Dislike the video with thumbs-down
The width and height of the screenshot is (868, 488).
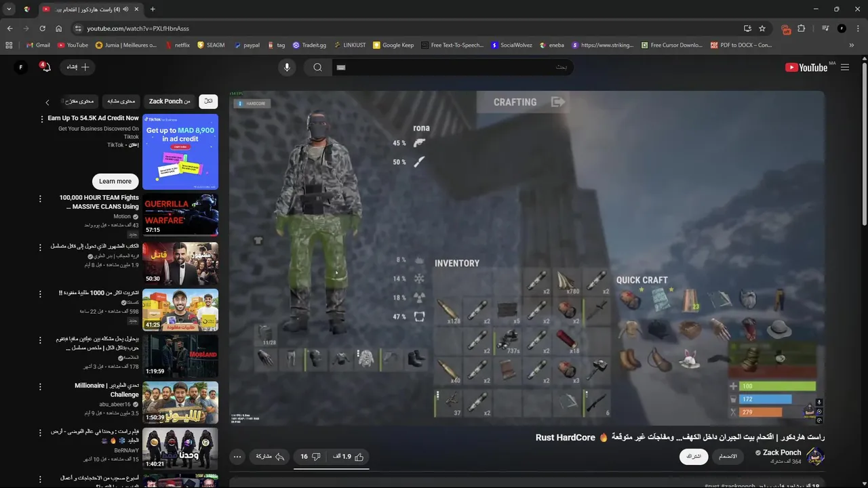pos(311,457)
